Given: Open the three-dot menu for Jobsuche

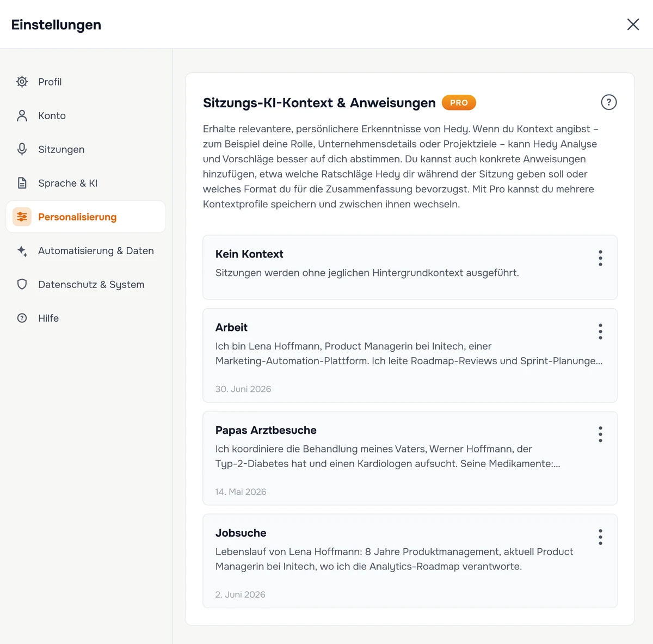Looking at the screenshot, I should coord(600,537).
